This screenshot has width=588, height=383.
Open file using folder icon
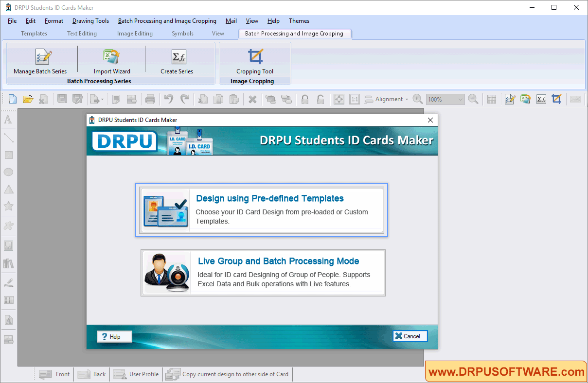(28, 99)
